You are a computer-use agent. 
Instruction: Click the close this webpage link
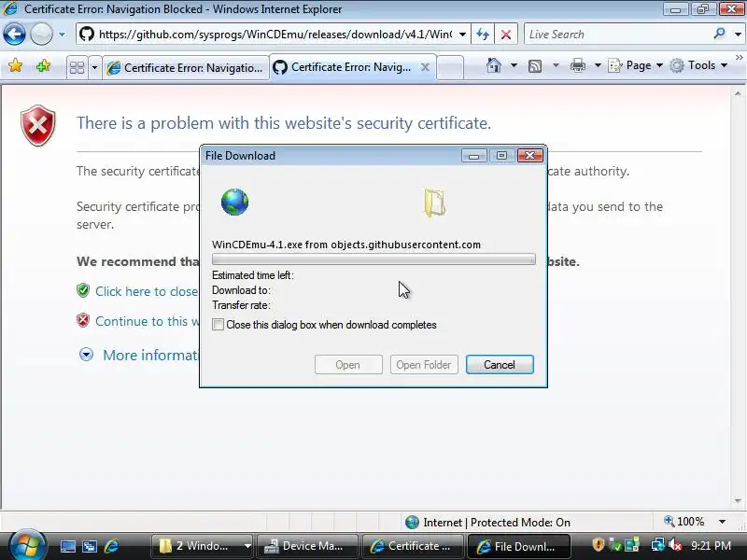pyautogui.click(x=147, y=291)
